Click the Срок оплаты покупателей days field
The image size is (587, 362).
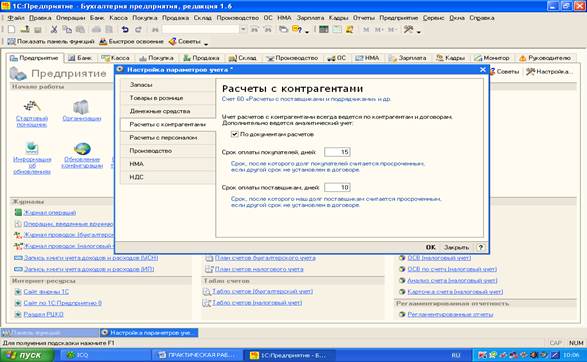[x=337, y=152]
